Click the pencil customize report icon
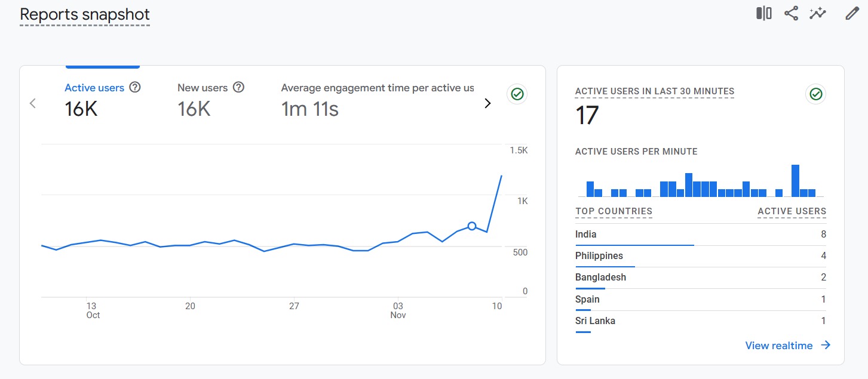 click(852, 13)
